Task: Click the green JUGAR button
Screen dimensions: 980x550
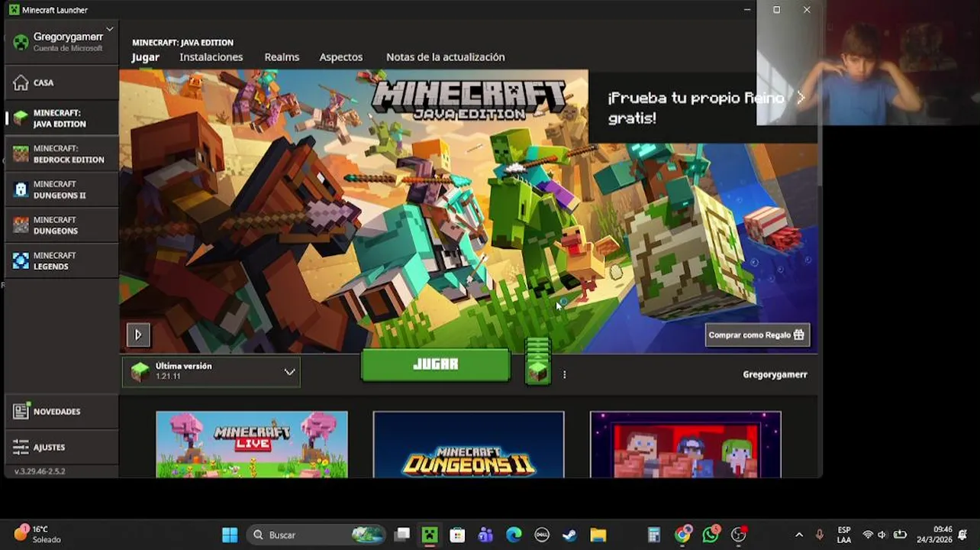Action: click(435, 364)
